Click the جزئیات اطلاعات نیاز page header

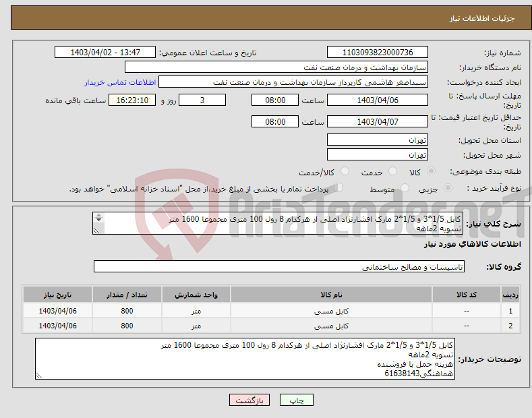(x=482, y=18)
